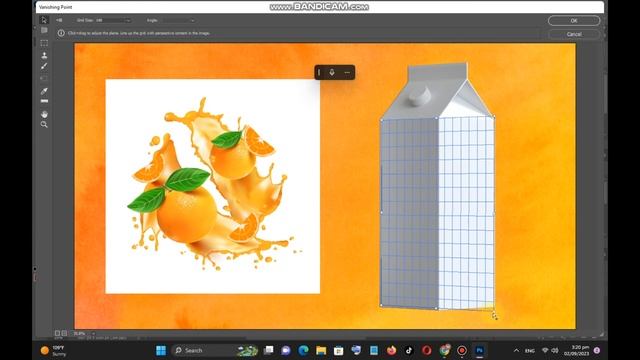The width and height of the screenshot is (640, 360).
Task: Click the microphone icon on floating bar
Action: (x=332, y=72)
